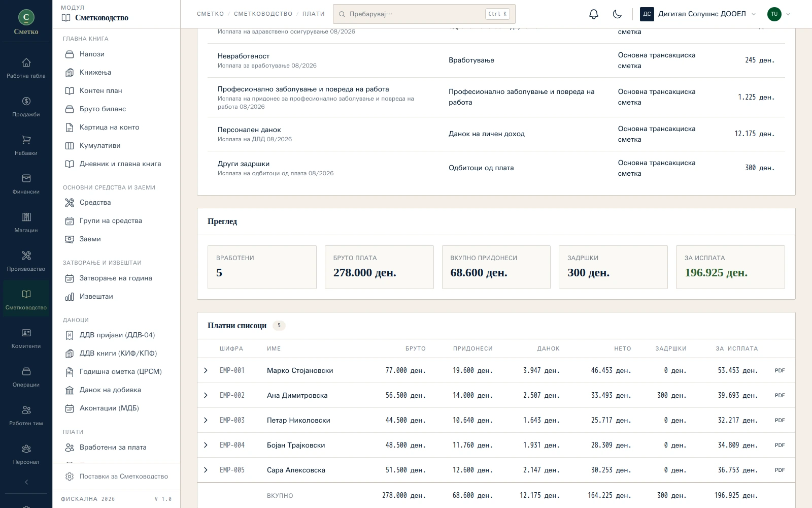Open Контен план menu item
Screen dimensions: 812x508
coord(116,90)
